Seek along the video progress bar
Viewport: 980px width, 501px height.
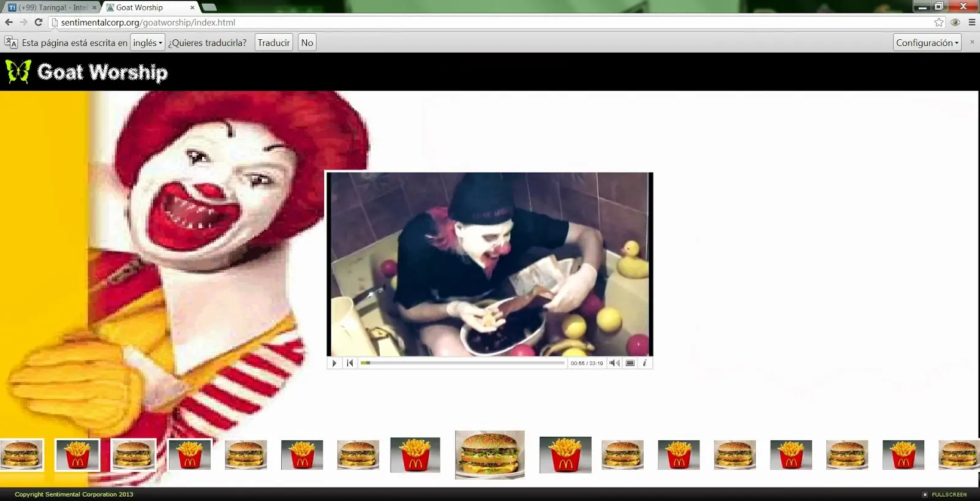tap(462, 363)
